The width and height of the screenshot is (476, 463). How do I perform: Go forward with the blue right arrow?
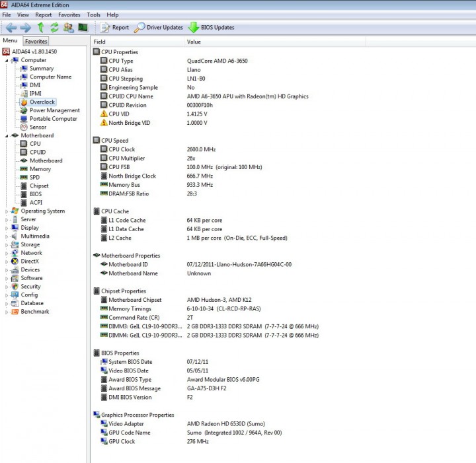click(26, 28)
